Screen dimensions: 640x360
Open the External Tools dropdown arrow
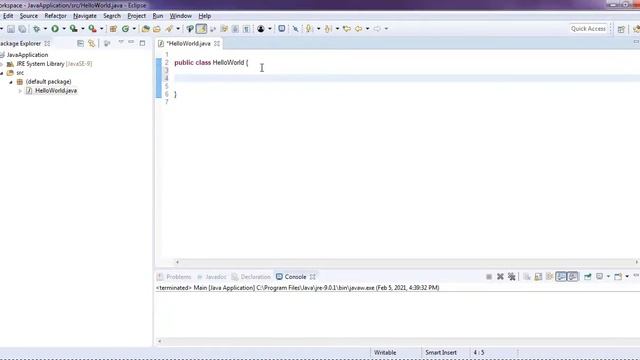pyautogui.click(x=102, y=29)
